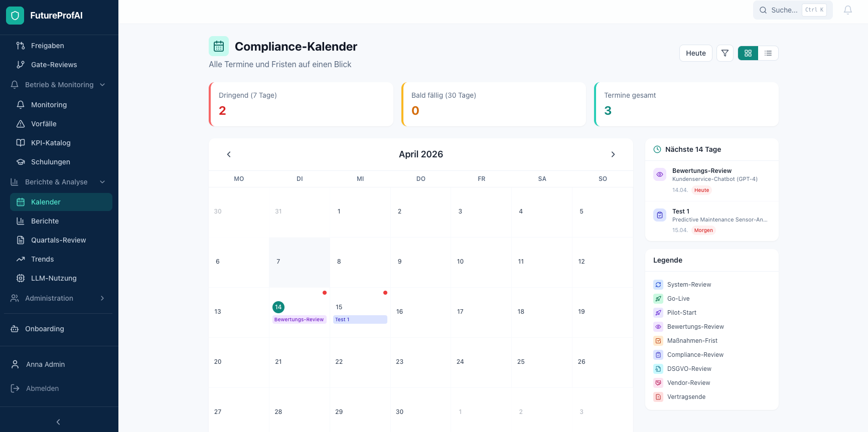
Task: Switch to grid calendar view
Action: pos(748,53)
